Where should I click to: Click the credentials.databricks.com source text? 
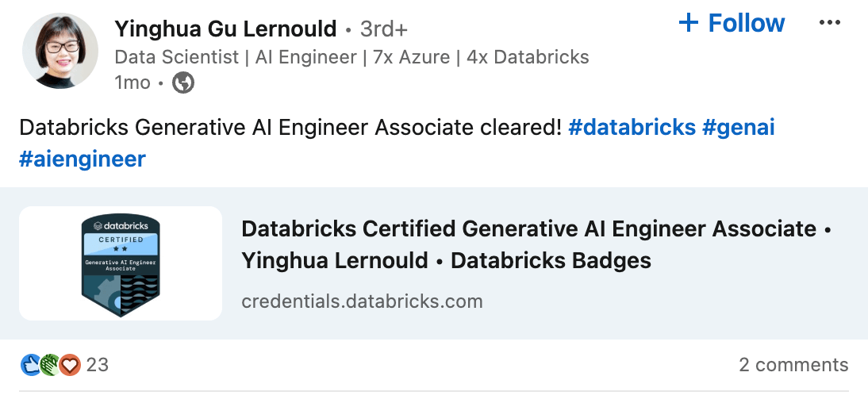362,301
